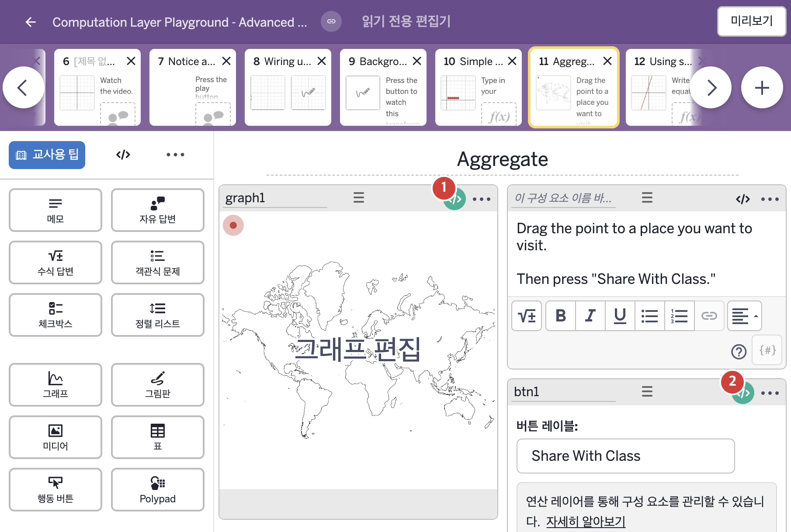Toggle numbered list in note editor
Image resolution: width=791 pixels, height=532 pixels.
click(680, 315)
